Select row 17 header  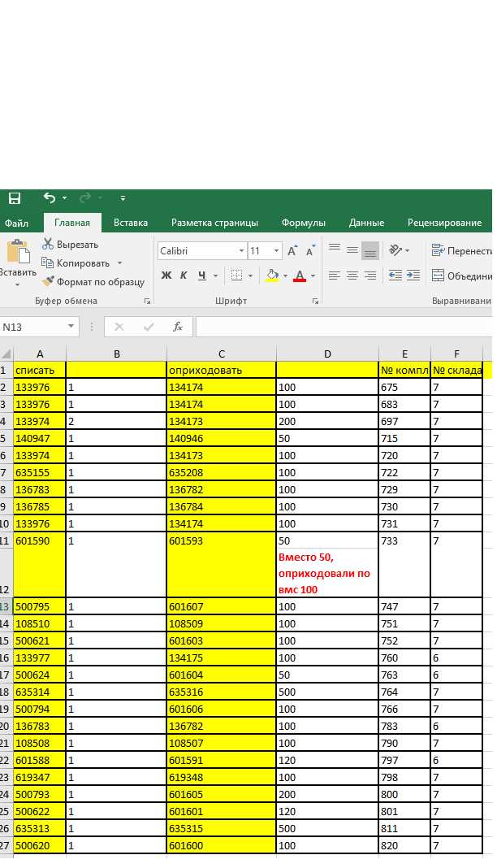[x=6, y=675]
